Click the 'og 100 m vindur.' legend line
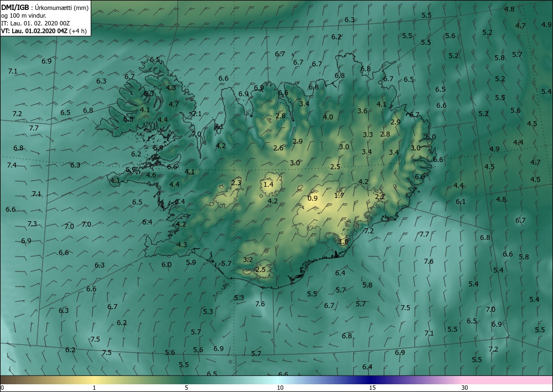The width and height of the screenshot is (553, 392). (x=23, y=15)
